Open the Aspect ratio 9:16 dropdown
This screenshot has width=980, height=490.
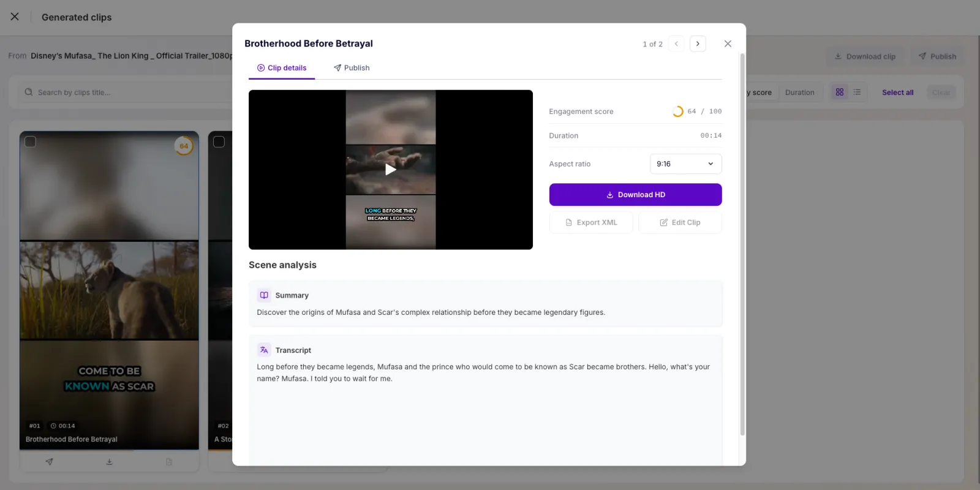pyautogui.click(x=685, y=164)
